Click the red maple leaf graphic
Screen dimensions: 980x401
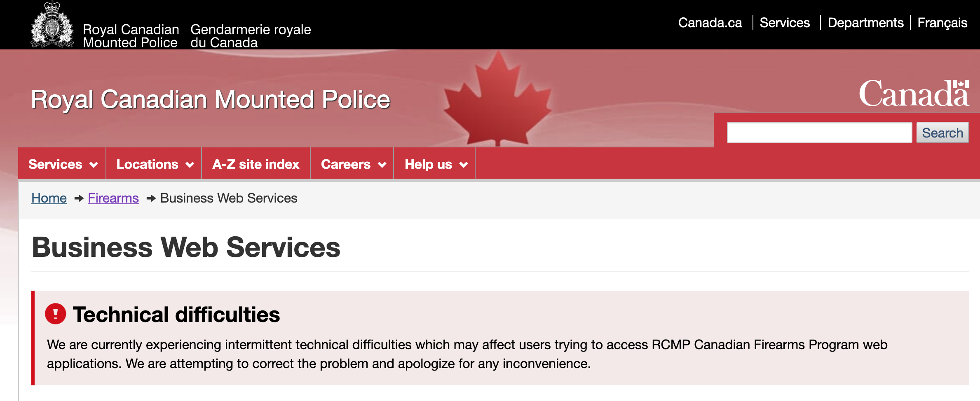click(x=498, y=99)
